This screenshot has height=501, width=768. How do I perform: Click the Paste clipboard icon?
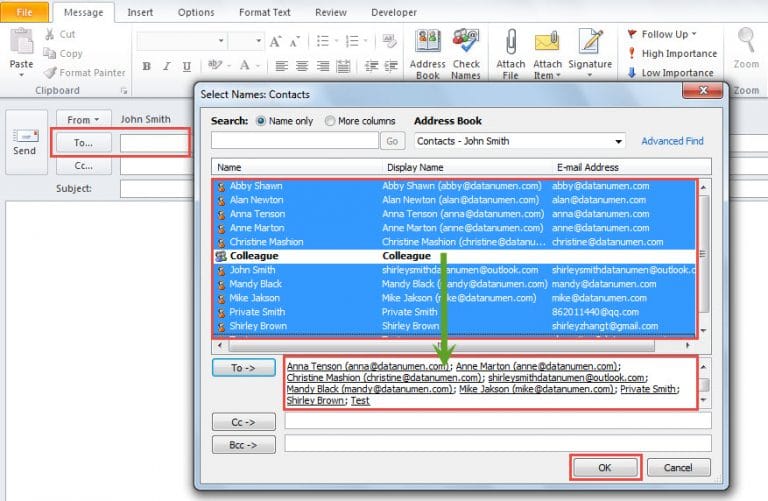coord(21,43)
